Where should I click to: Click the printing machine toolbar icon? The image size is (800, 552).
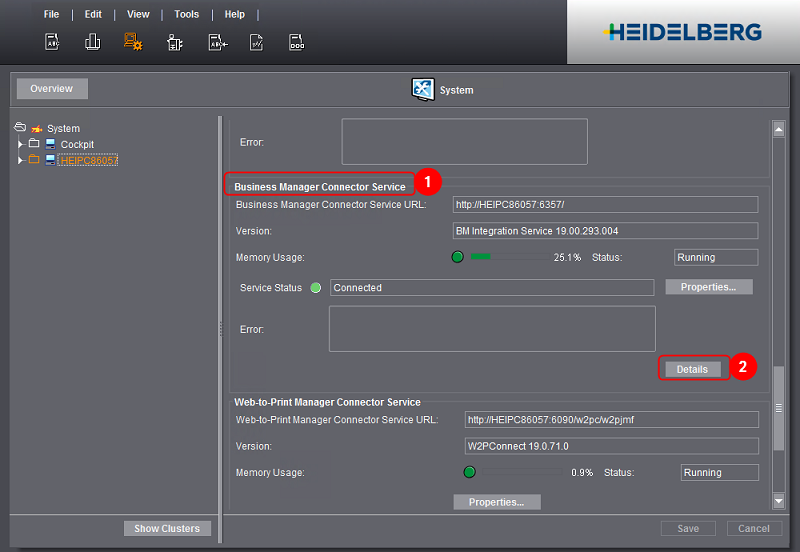tap(174, 42)
